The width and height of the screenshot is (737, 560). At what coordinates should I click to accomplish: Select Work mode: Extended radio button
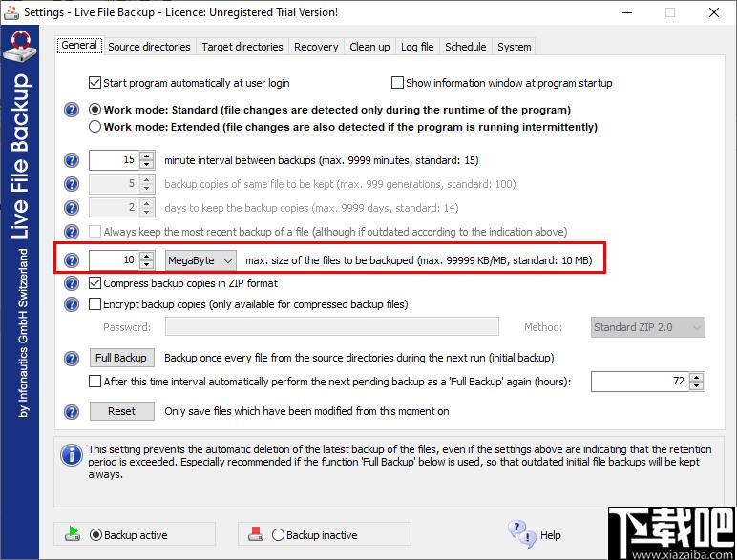pos(95,127)
